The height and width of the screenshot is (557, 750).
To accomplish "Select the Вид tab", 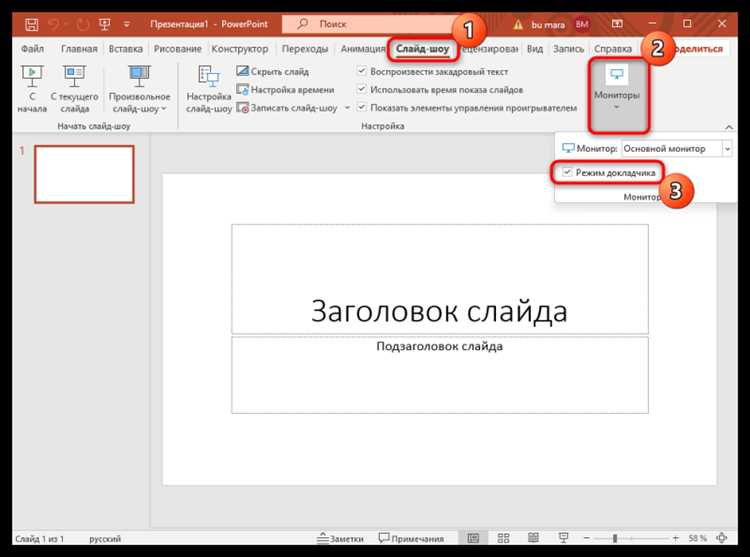I will [535, 49].
